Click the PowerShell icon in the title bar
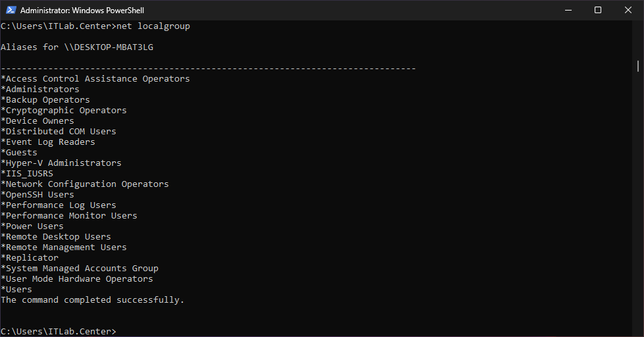Viewport: 644px width, 337px height. [10, 10]
